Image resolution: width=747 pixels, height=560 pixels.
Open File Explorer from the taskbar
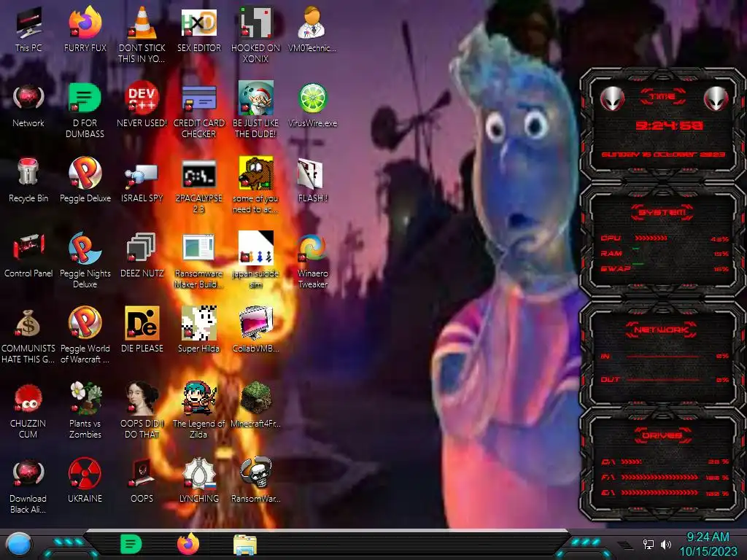245,545
